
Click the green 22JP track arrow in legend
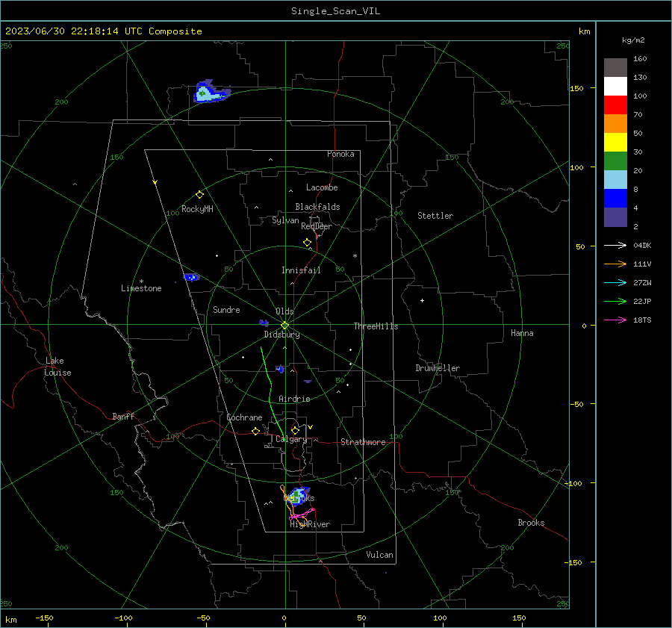[615, 302]
